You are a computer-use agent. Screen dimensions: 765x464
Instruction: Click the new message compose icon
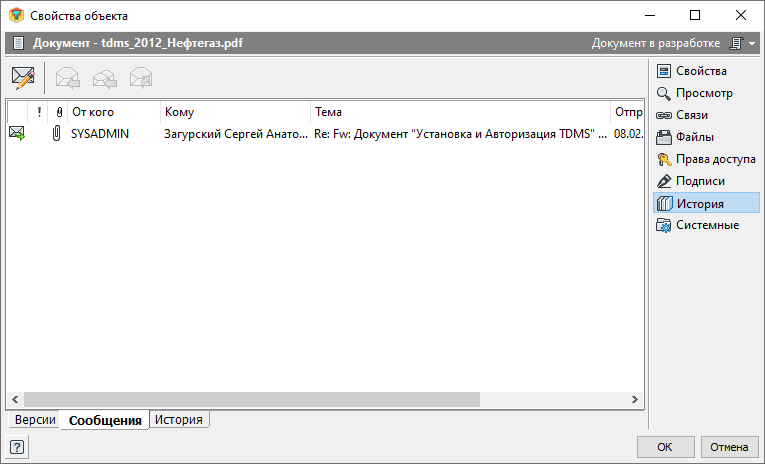[23, 76]
